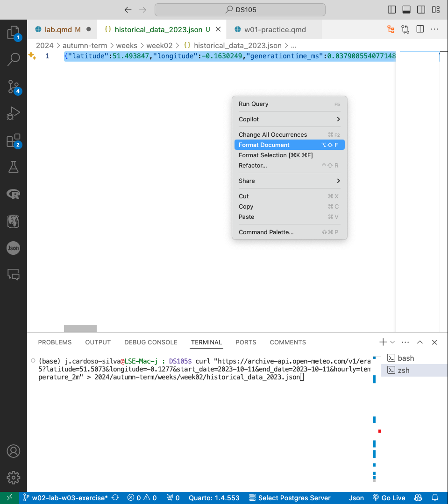Switch to the DEBUG CONSOLE tab
The image size is (448, 504).
click(150, 343)
